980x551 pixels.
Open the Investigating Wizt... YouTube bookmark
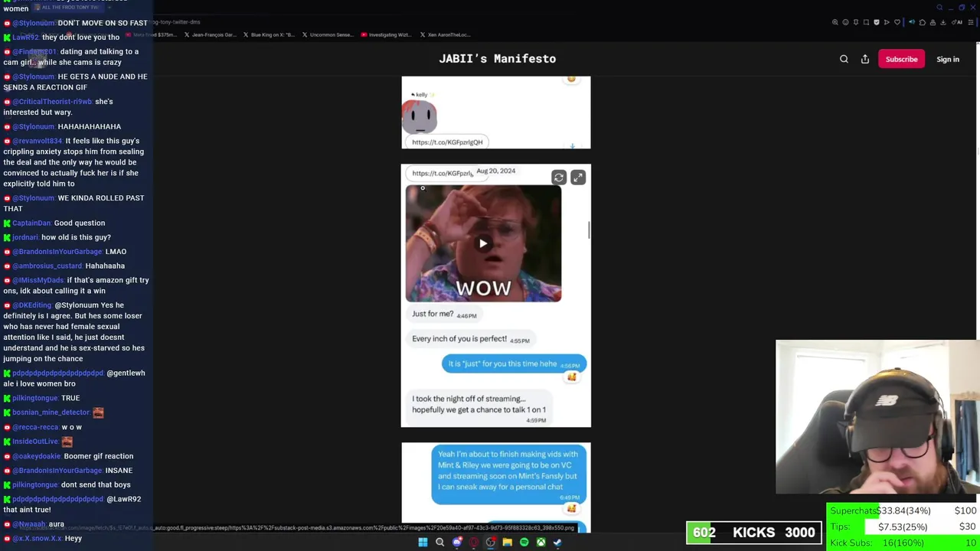pos(386,34)
